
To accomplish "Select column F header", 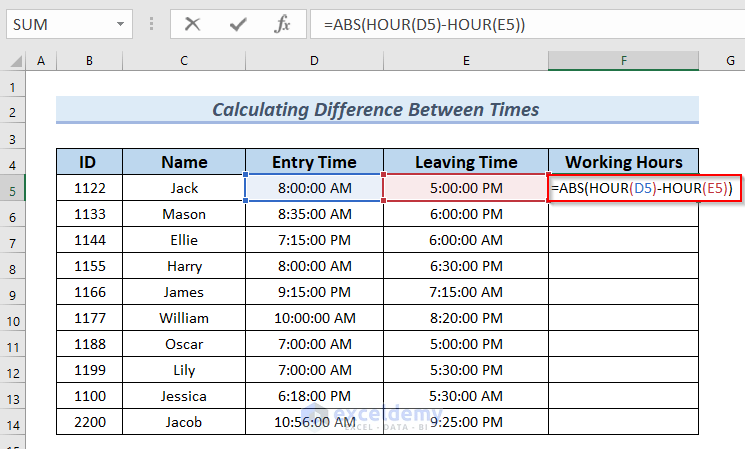I will point(623,61).
